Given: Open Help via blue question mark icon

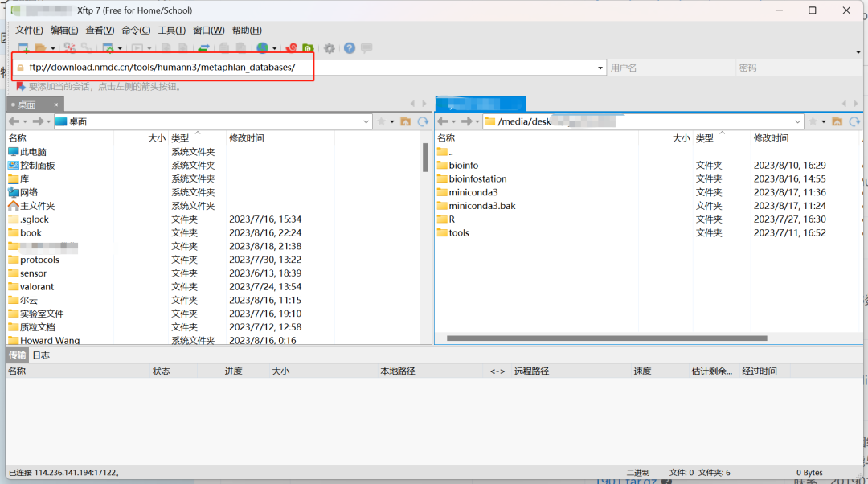Looking at the screenshot, I should pyautogui.click(x=350, y=48).
